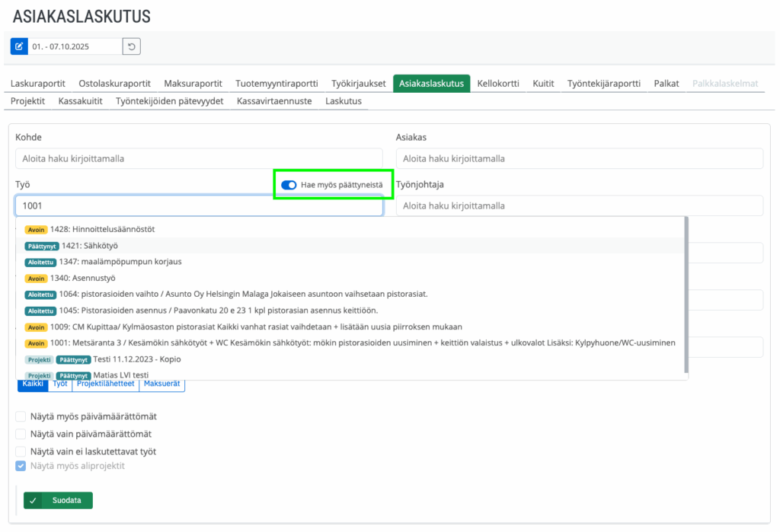
Task: Click the Kohde search field
Action: pos(198,159)
